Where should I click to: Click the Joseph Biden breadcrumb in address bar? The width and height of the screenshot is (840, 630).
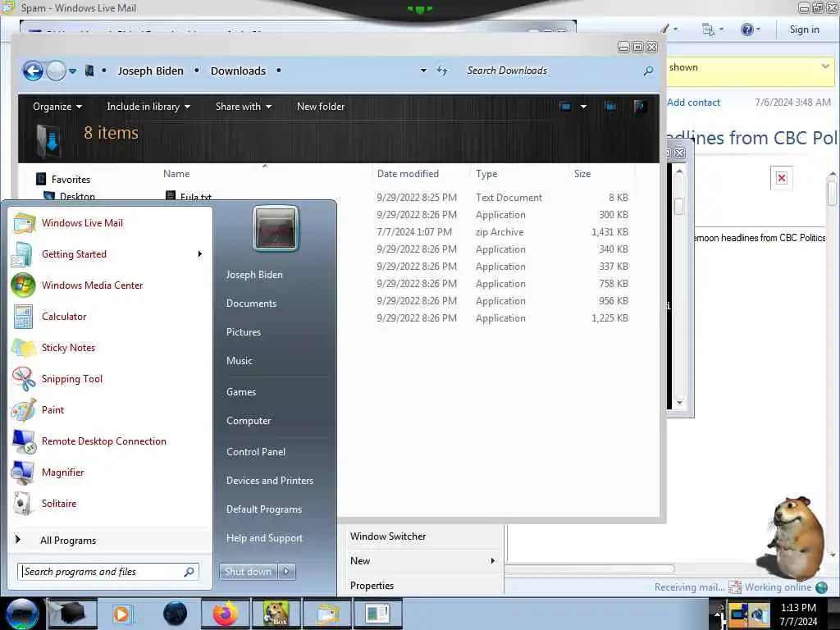pyautogui.click(x=151, y=71)
